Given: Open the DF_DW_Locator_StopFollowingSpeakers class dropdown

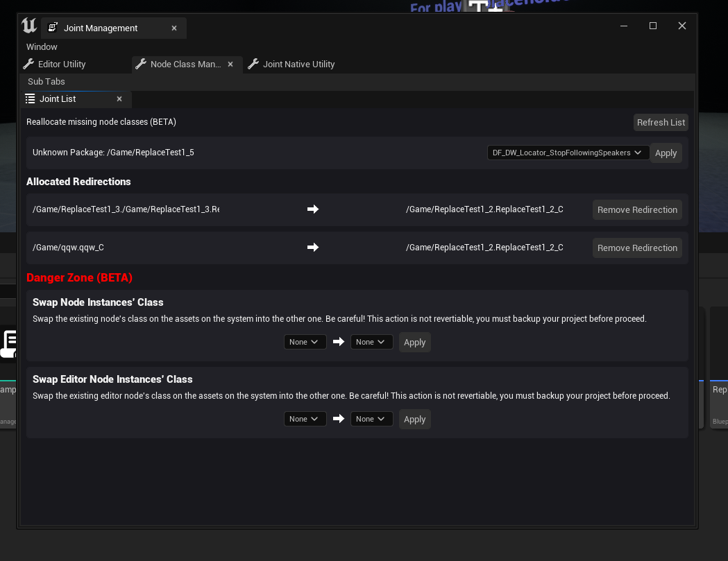Looking at the screenshot, I should point(568,153).
